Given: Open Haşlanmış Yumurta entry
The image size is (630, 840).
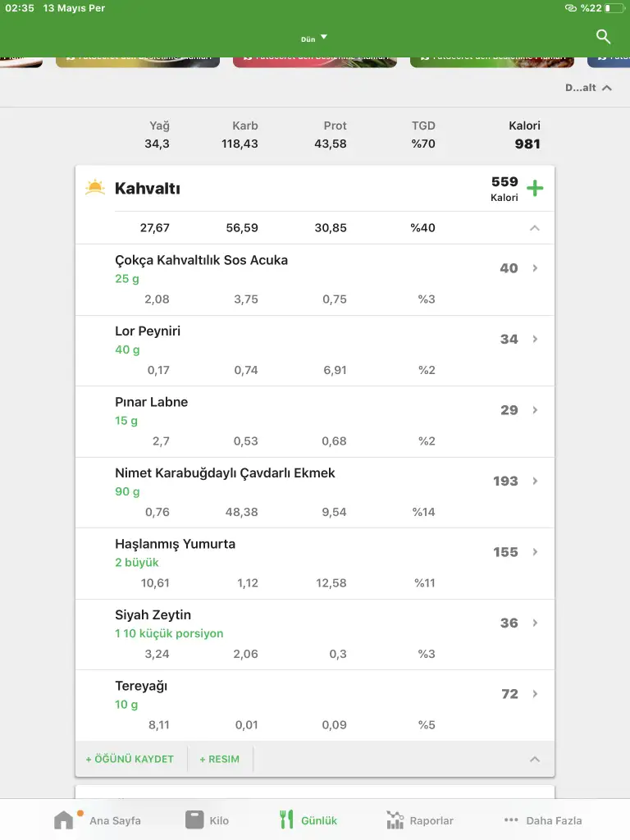Looking at the screenshot, I should tap(175, 544).
